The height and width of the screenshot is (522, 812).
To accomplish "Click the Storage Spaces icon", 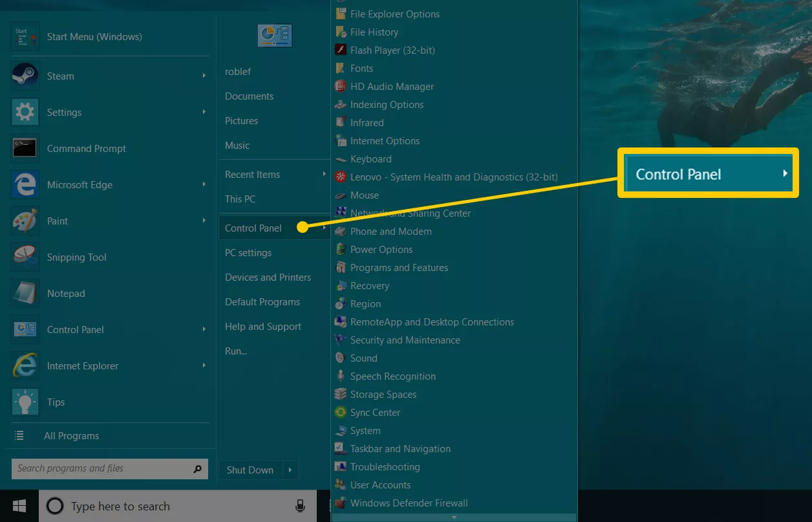I will [341, 395].
